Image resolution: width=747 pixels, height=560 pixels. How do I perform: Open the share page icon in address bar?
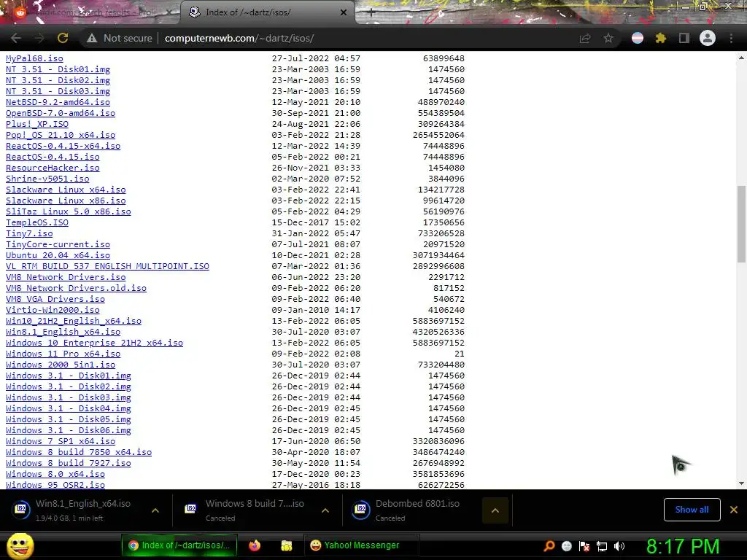pyautogui.click(x=585, y=38)
